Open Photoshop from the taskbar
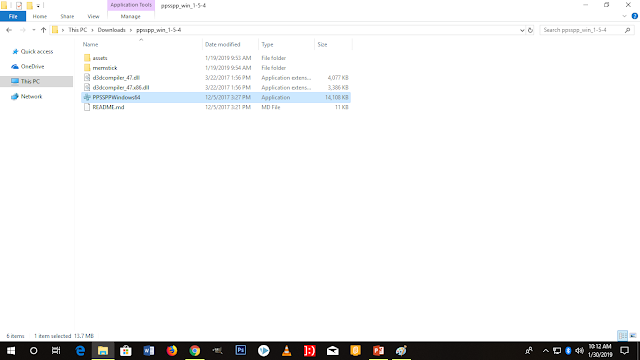The width and height of the screenshot is (640, 360). (241, 351)
